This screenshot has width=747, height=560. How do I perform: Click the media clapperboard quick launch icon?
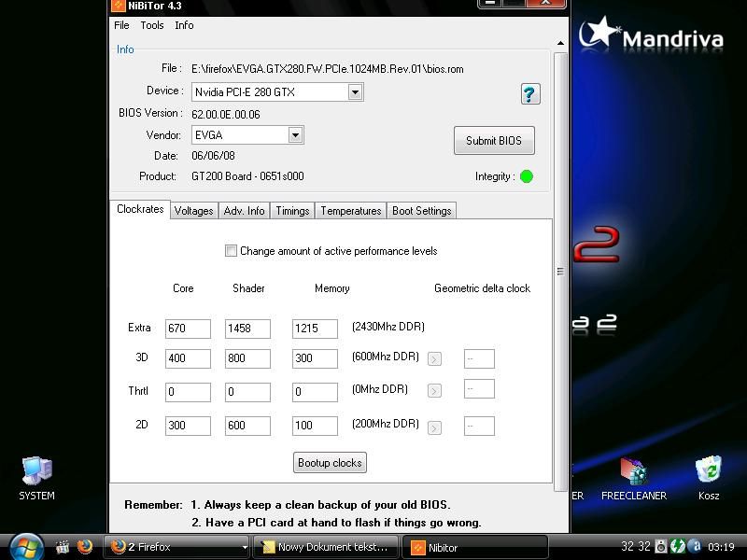[62, 547]
